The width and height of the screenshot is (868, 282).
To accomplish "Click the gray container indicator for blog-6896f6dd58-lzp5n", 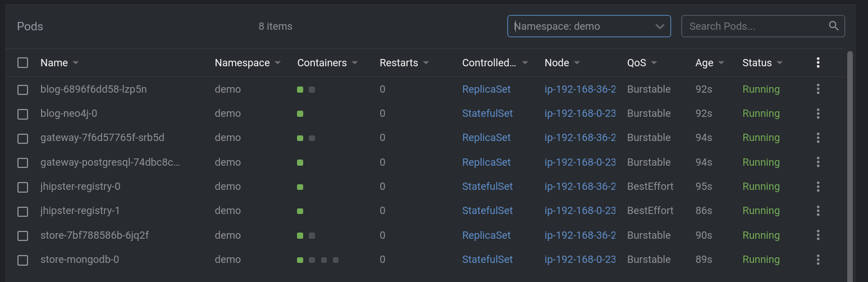I will (x=312, y=90).
